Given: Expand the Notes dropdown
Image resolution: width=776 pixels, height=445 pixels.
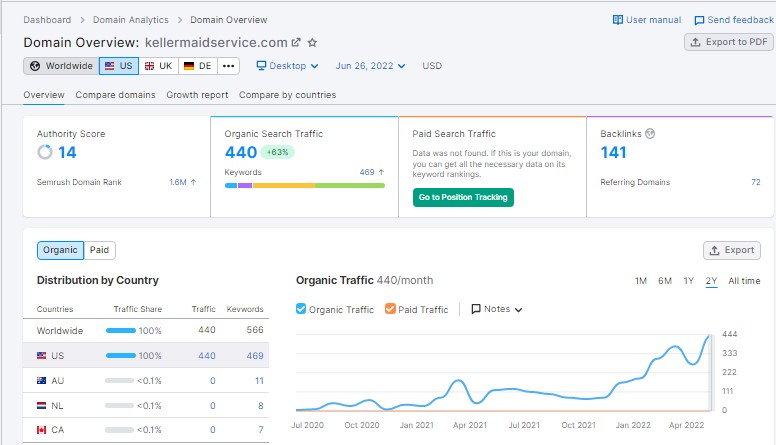Looking at the screenshot, I should click(x=497, y=310).
